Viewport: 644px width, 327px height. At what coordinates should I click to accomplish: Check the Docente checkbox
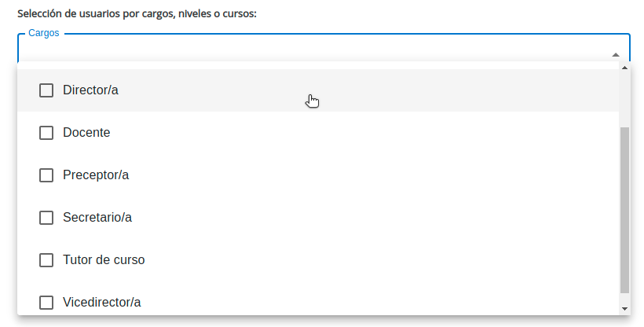[x=46, y=133]
